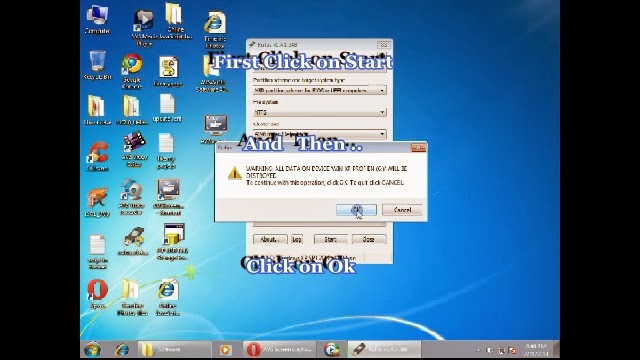Launch Internet Explorer from the taskbar
Screen dimensions: 640x360
click(122, 350)
